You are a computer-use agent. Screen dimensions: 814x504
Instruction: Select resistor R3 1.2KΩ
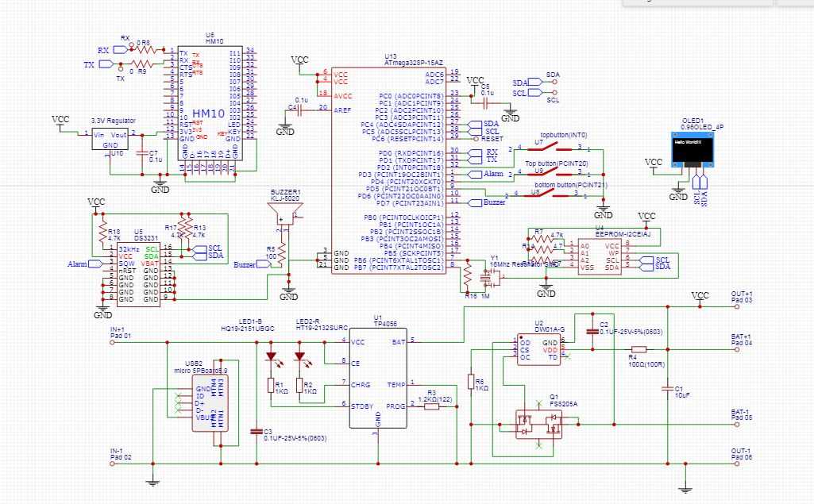coord(431,406)
